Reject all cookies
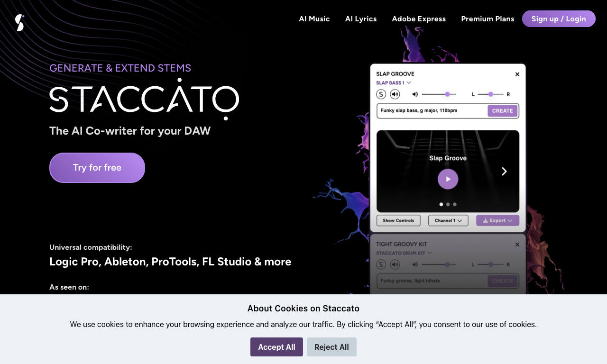Viewport: 607px width, 364px height. 331,347
